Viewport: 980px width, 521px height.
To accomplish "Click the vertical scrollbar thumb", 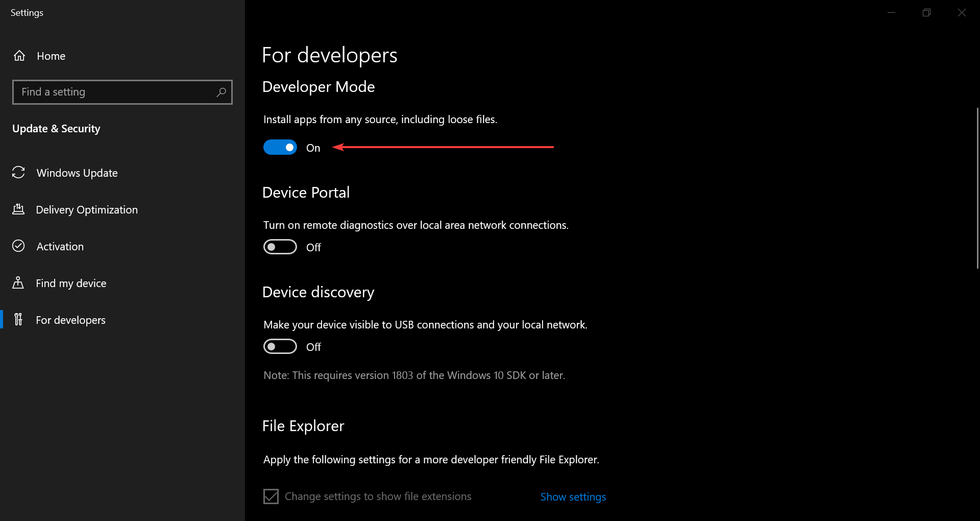I will 977,188.
